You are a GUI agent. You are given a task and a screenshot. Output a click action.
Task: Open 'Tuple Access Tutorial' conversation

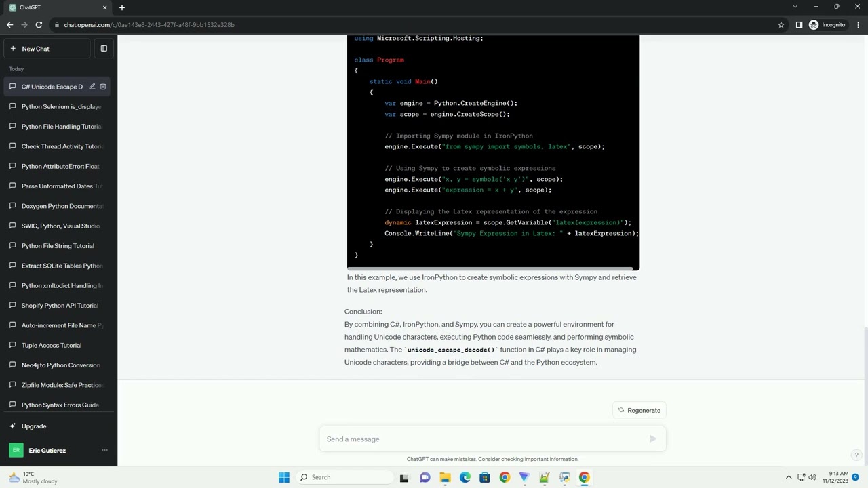coord(58,345)
